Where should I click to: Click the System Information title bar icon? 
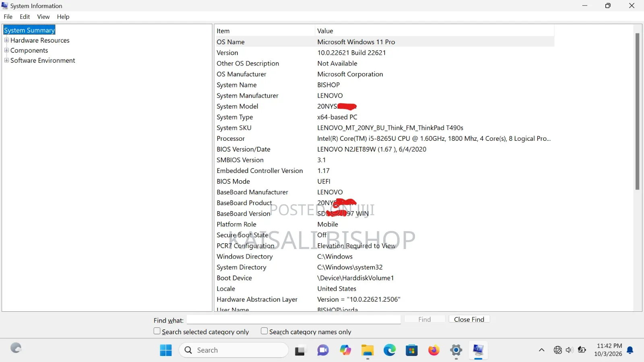click(x=5, y=6)
